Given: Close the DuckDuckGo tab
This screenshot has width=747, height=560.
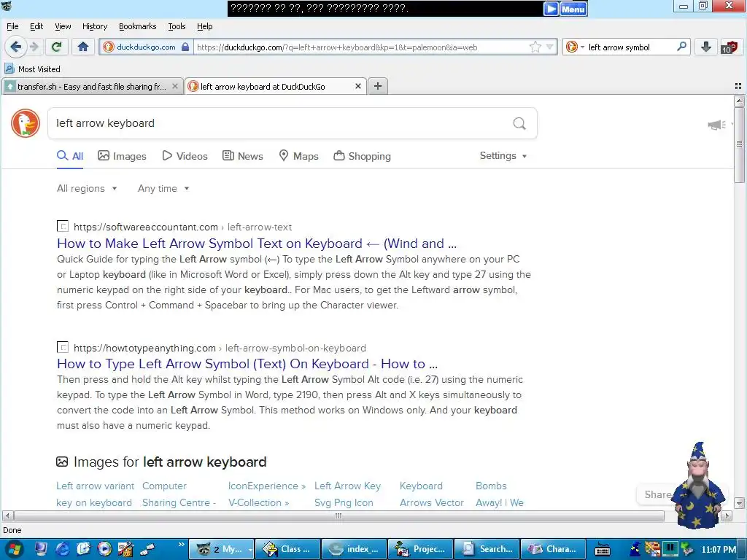Looking at the screenshot, I should 358,86.
